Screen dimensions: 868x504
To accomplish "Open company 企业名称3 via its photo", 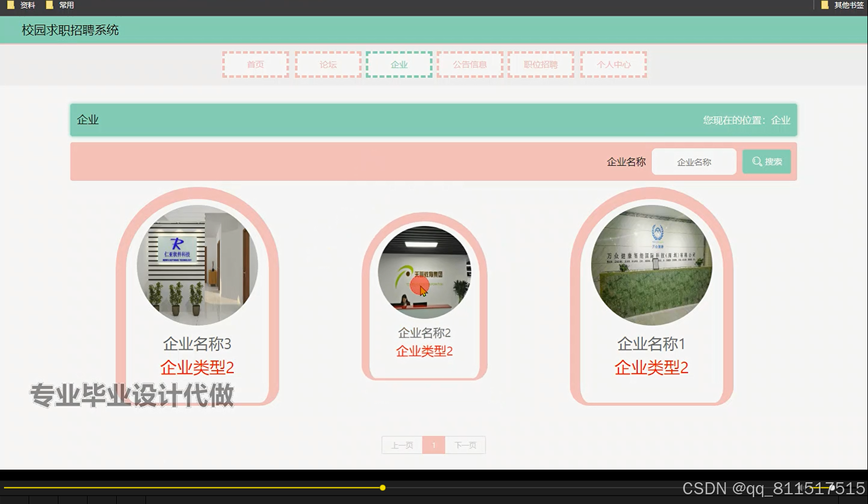I will coord(197,265).
